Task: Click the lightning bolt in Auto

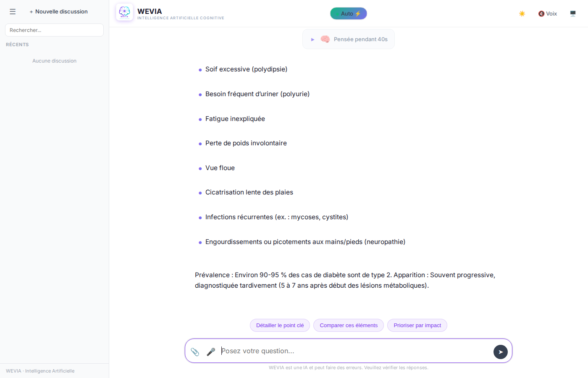Action: pyautogui.click(x=358, y=14)
